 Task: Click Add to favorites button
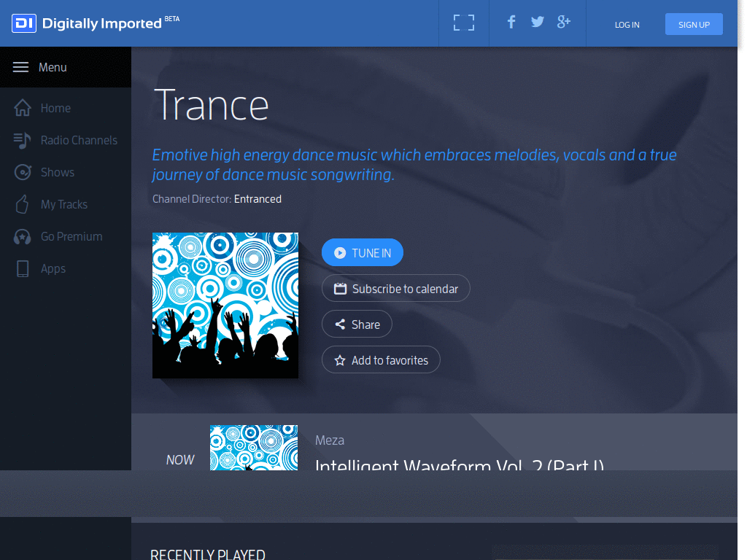point(381,359)
